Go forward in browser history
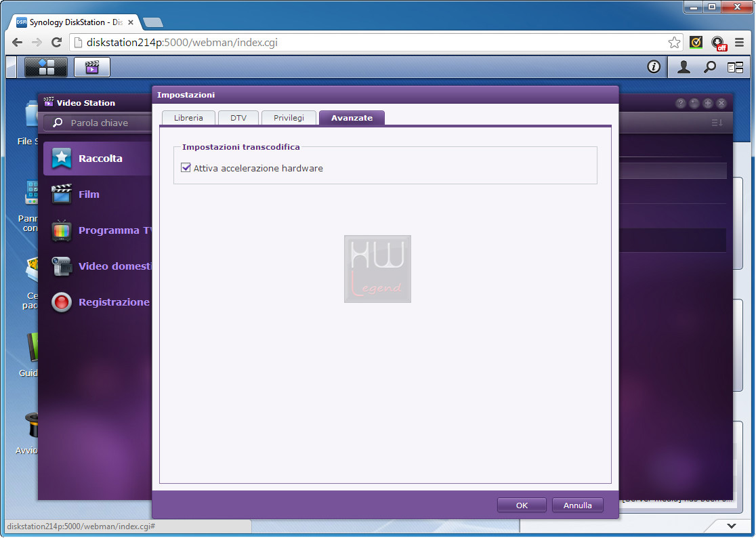Viewport: 756px width, 538px height. [37, 43]
